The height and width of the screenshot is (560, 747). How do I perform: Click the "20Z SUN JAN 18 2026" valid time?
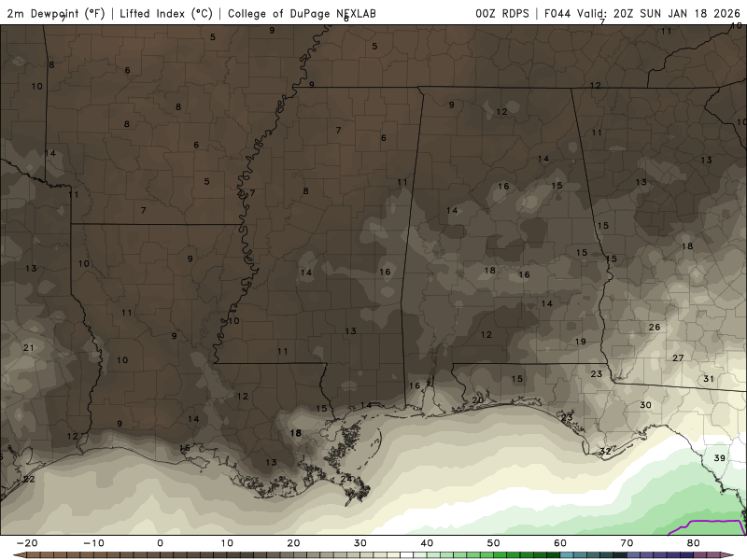click(x=676, y=13)
